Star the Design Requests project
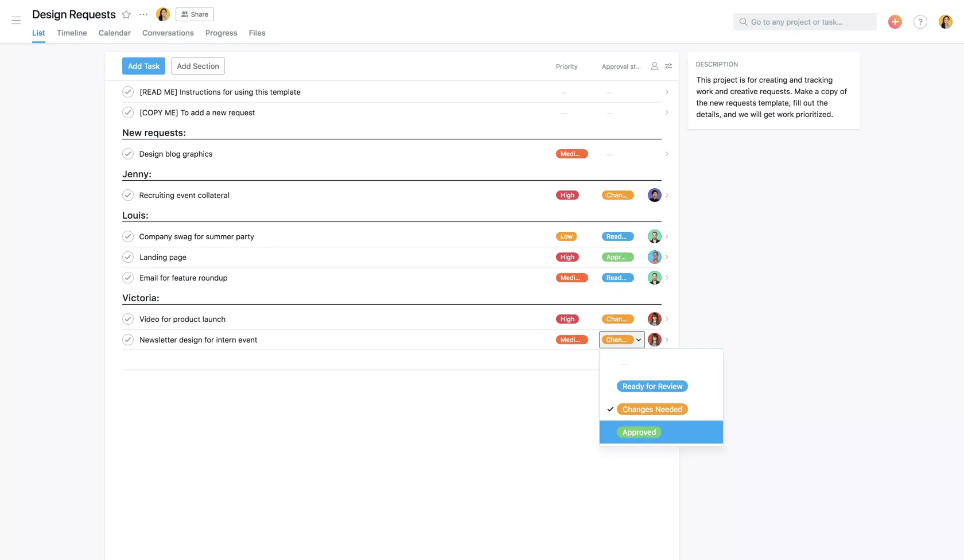964x560 pixels. point(126,14)
